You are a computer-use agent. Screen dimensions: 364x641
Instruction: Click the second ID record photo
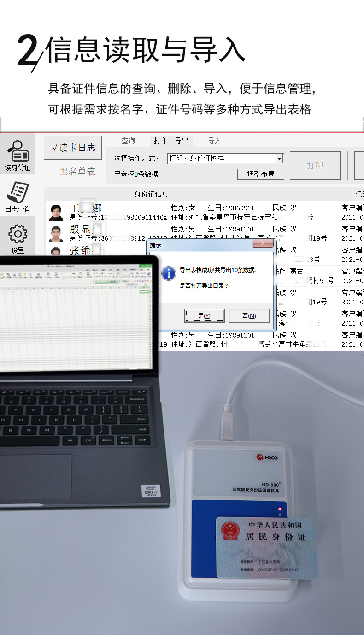[x=56, y=234]
